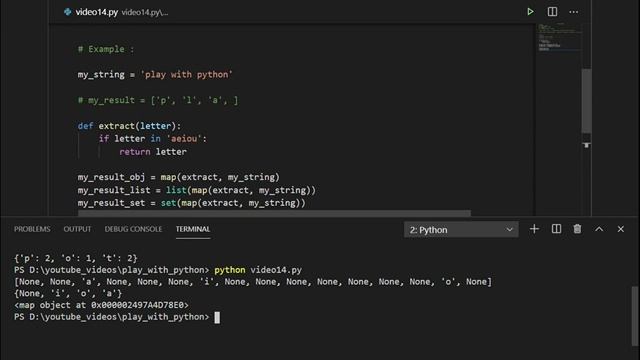
Task: Open the '2: Python' terminal selector dropdown
Action: click(461, 230)
